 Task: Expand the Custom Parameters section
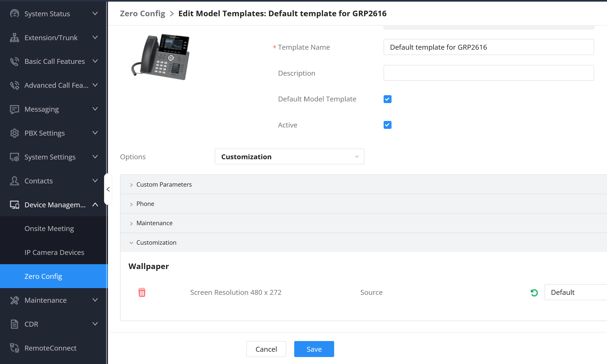164,185
